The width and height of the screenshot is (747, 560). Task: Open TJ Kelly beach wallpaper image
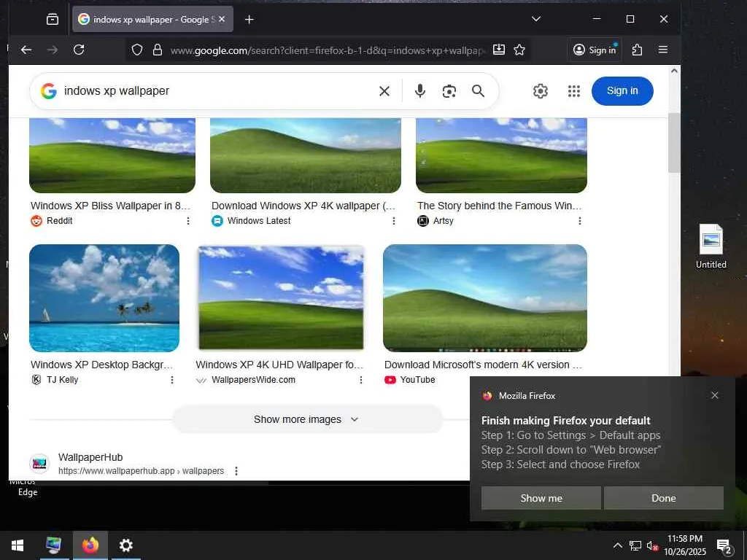point(104,298)
